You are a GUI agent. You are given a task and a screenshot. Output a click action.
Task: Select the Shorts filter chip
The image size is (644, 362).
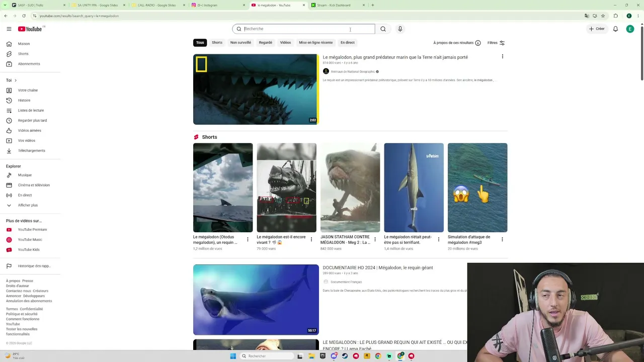tap(217, 43)
